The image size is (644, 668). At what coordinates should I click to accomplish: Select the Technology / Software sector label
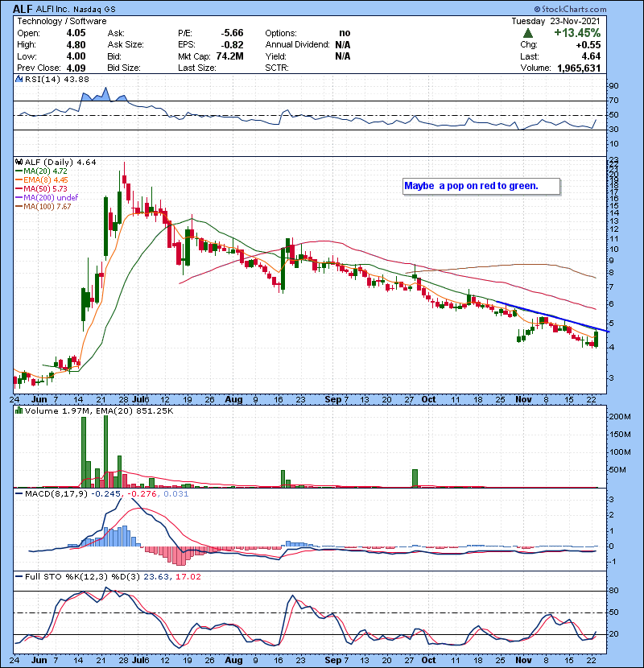pyautogui.click(x=62, y=21)
